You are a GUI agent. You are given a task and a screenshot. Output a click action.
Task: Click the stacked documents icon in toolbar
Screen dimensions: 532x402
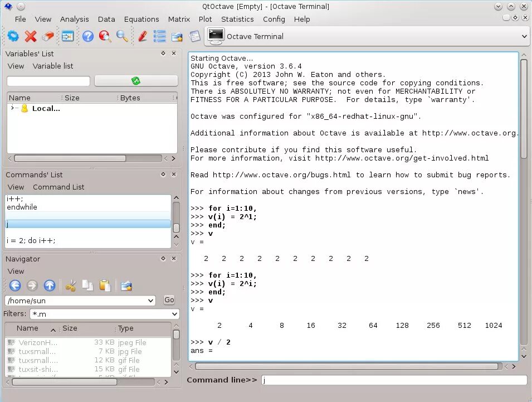point(195,36)
